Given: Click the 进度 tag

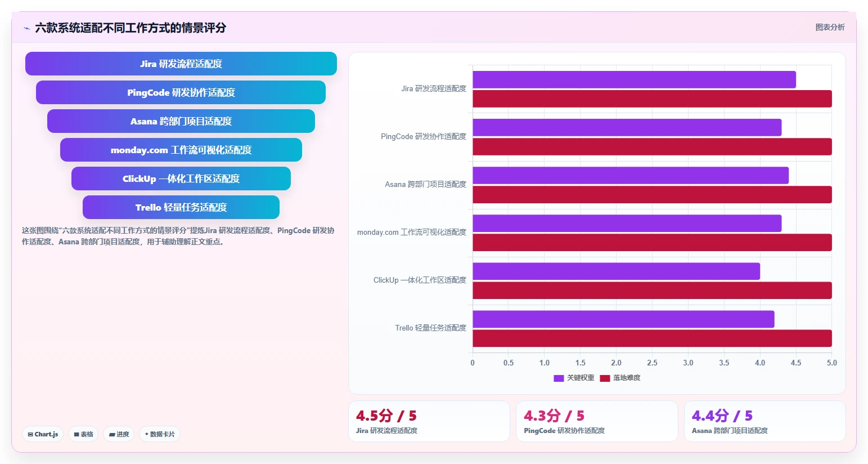Looking at the screenshot, I should pyautogui.click(x=119, y=434).
